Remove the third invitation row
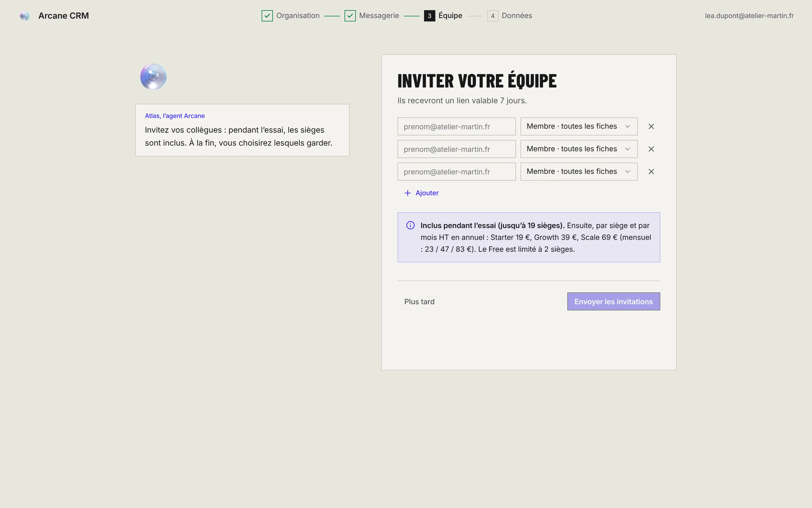This screenshot has height=508, width=812. (651, 171)
